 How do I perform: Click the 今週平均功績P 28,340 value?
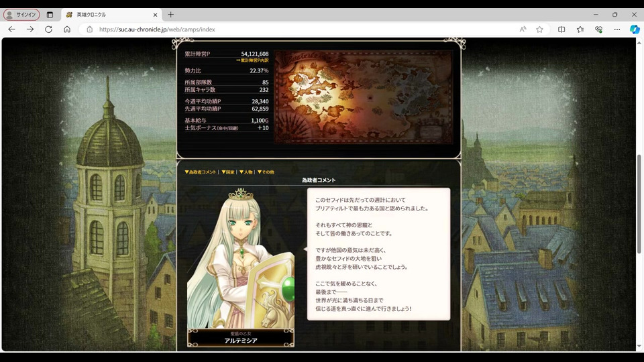[260, 101]
